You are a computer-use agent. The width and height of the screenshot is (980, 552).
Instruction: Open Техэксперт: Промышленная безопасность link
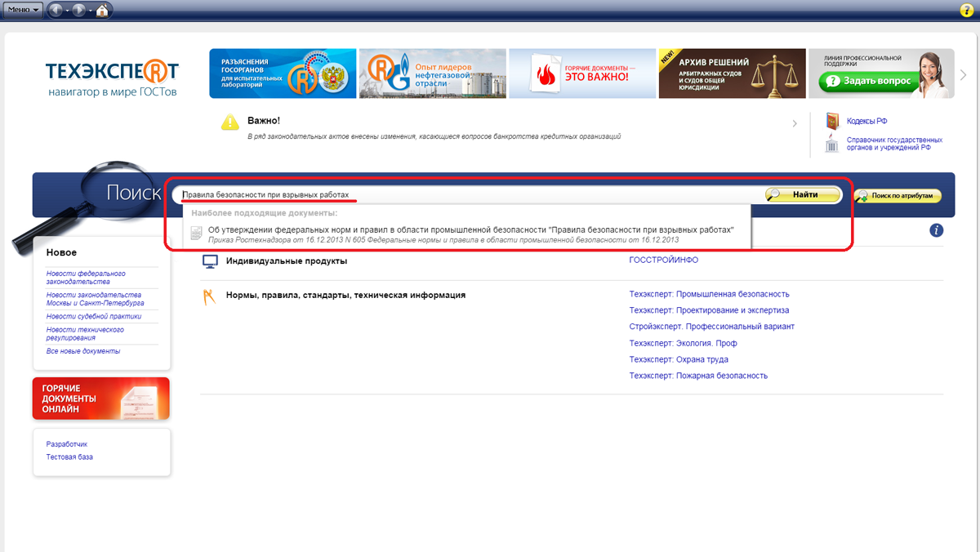click(x=709, y=294)
